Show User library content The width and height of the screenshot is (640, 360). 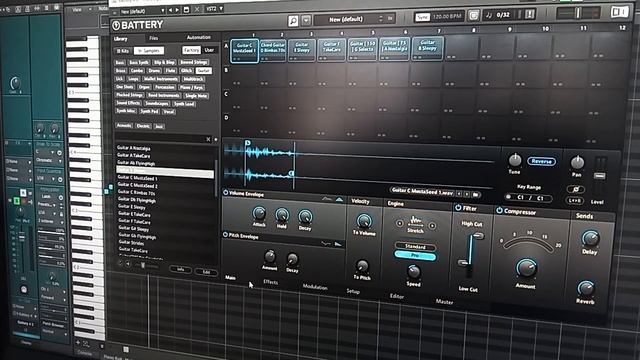click(x=209, y=50)
